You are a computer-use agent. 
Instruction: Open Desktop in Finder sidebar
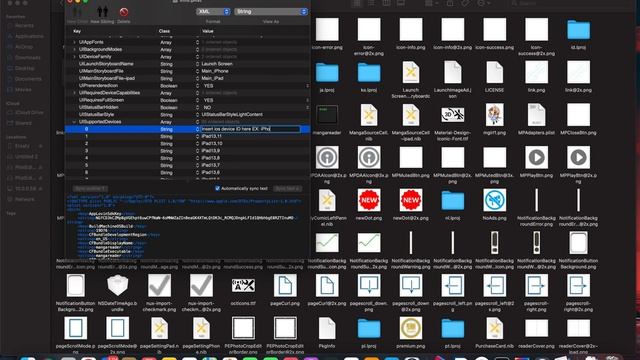coord(24,69)
